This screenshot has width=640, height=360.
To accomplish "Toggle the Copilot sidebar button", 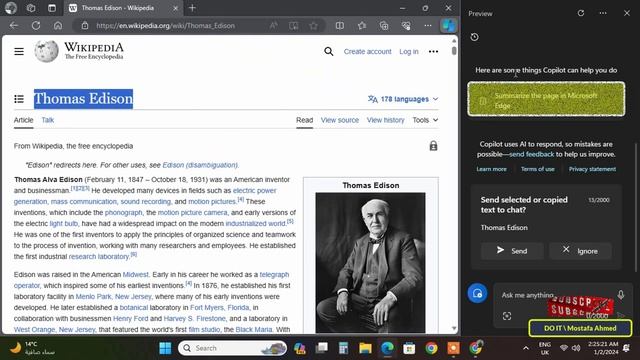I will tap(449, 26).
